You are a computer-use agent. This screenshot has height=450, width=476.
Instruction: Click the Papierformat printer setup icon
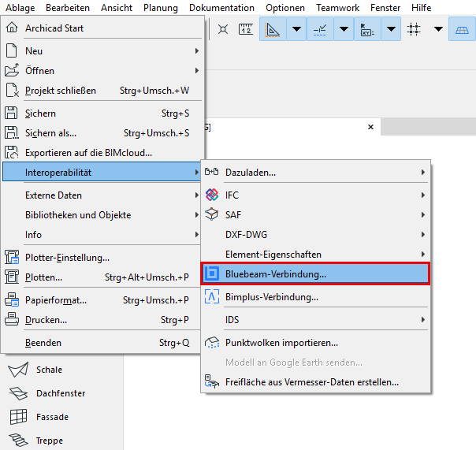click(12, 299)
